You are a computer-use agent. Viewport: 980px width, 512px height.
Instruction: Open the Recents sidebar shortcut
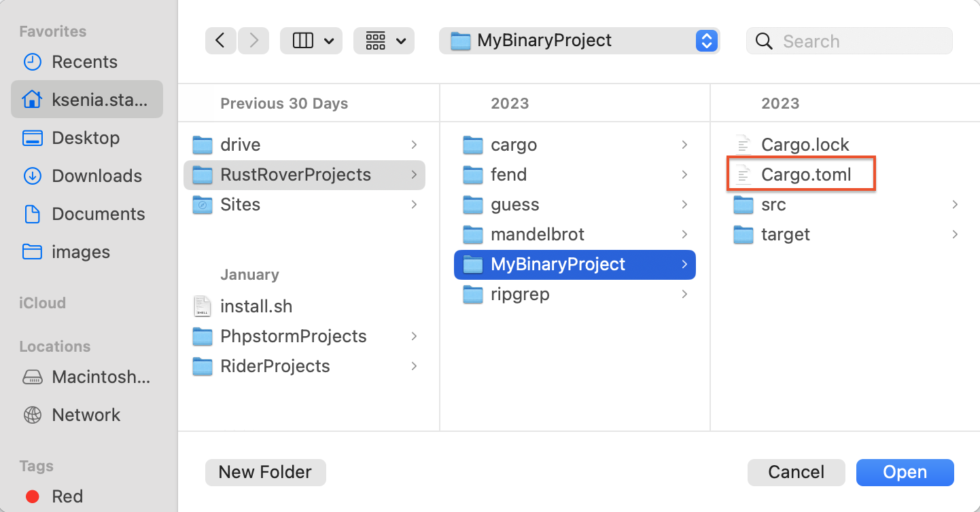click(x=84, y=61)
